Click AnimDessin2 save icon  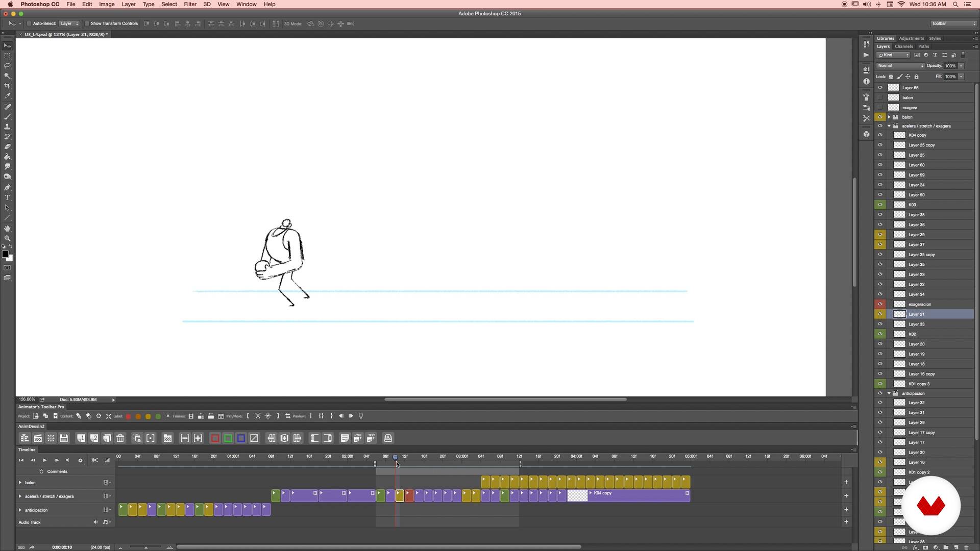[64, 438]
